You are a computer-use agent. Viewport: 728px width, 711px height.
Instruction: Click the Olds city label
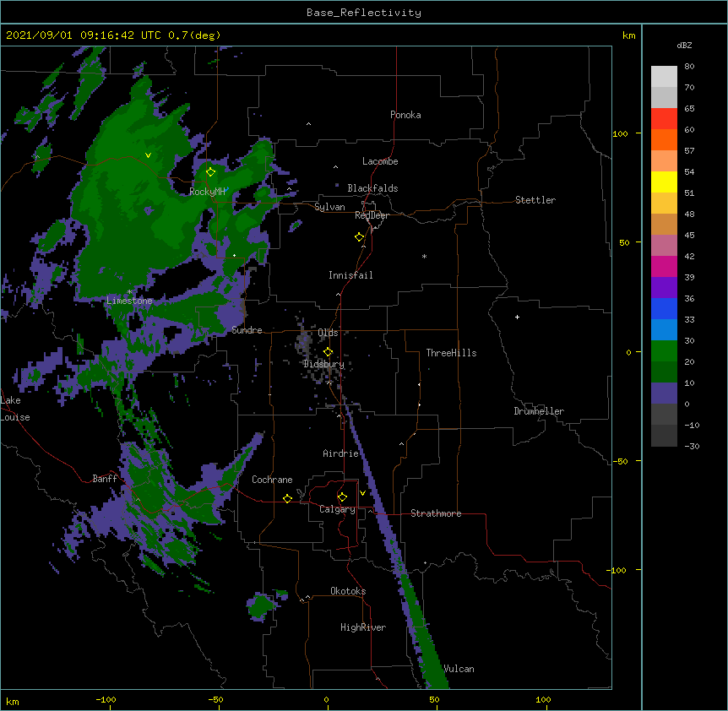328,333
